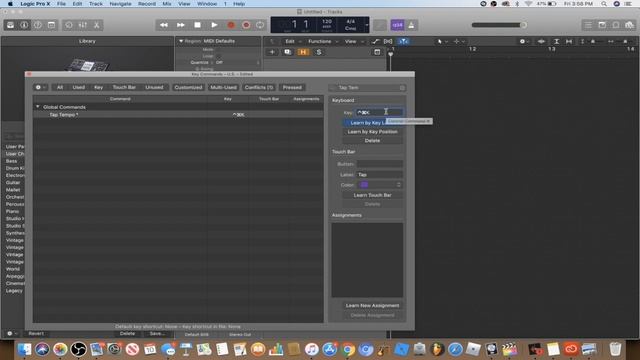Select the Customized filter button

click(x=188, y=87)
